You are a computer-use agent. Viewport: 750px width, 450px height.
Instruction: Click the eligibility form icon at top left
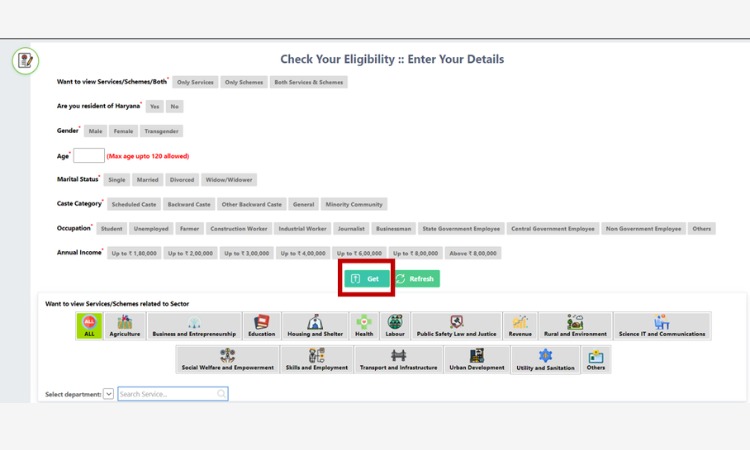(x=25, y=61)
